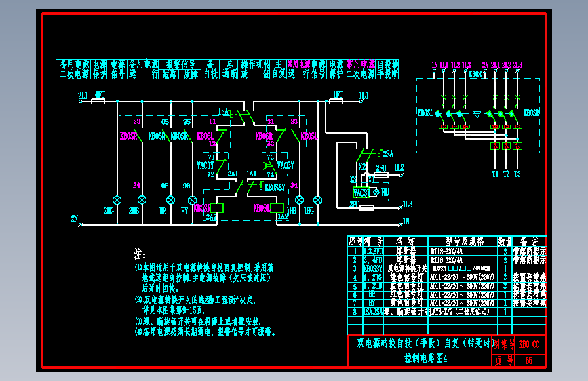Click the KBOSL label left of power diagram

426,113
